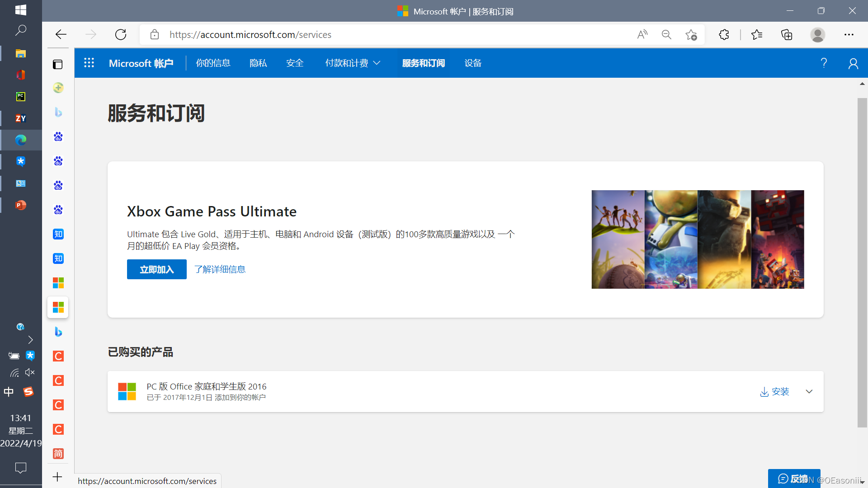This screenshot has height=488, width=868.
Task: Click the browser refresh button
Action: click(x=121, y=35)
